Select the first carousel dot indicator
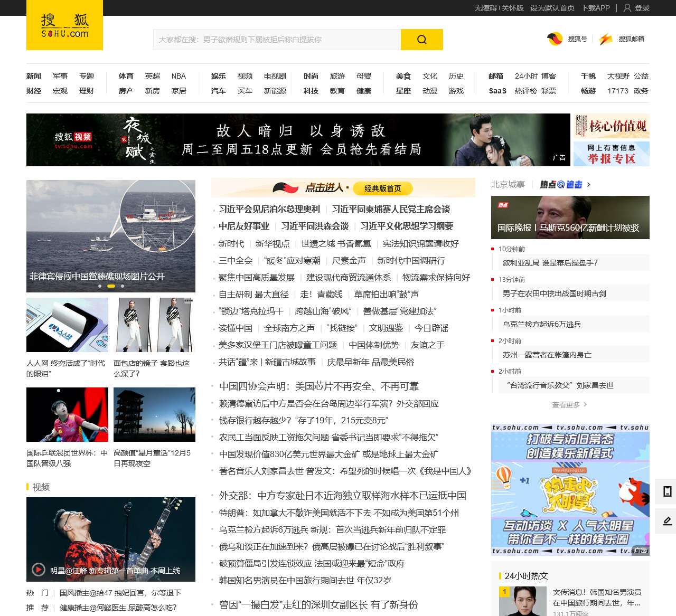This screenshot has width=676, height=616. (100, 286)
